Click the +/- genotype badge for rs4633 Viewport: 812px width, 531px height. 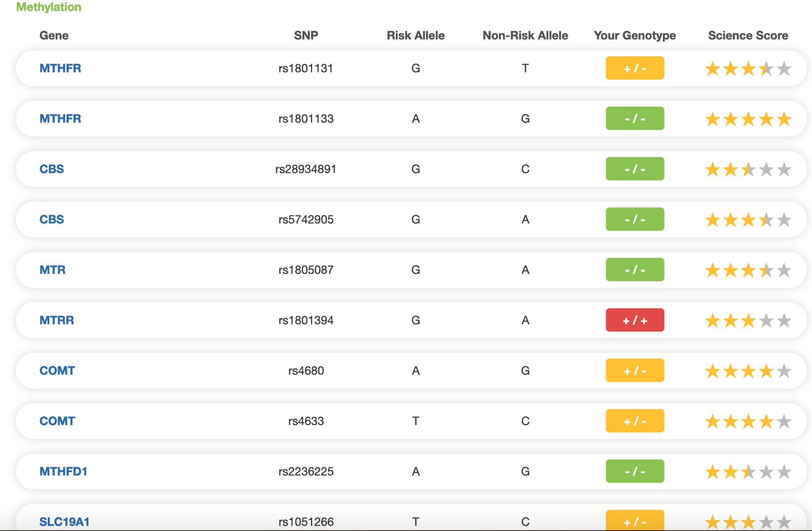tap(635, 421)
